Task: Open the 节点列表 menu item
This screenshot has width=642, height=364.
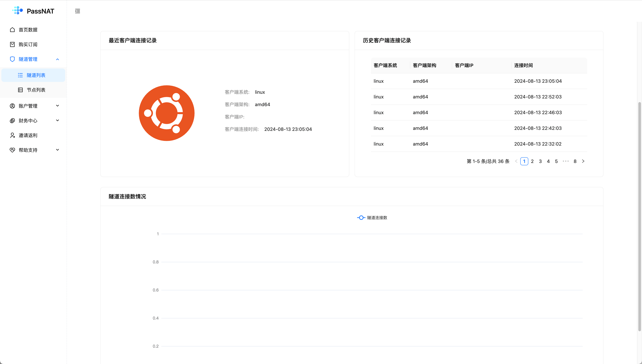Action: (36, 90)
